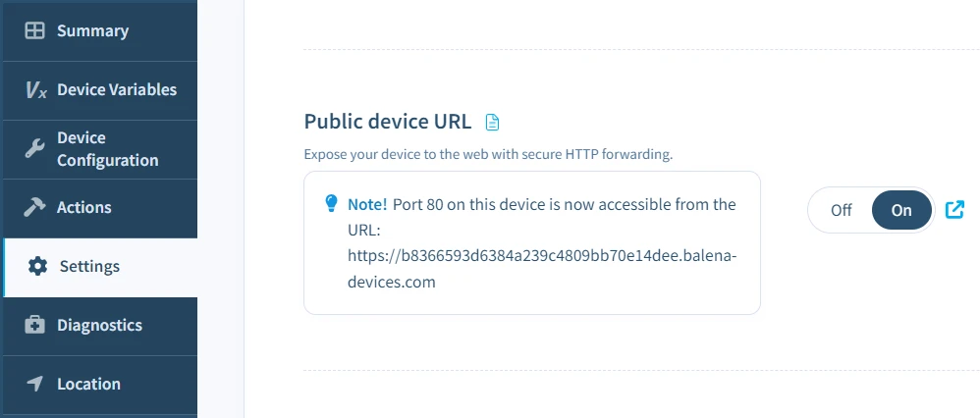Select Device Configuration from the sidebar
This screenshot has width=980, height=418.
(x=107, y=149)
